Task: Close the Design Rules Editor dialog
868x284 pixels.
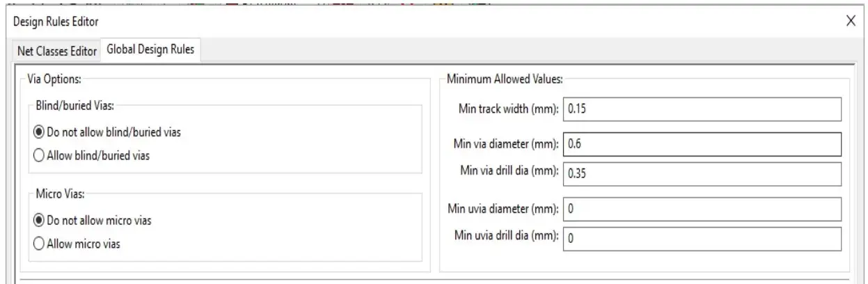Action: [x=850, y=22]
